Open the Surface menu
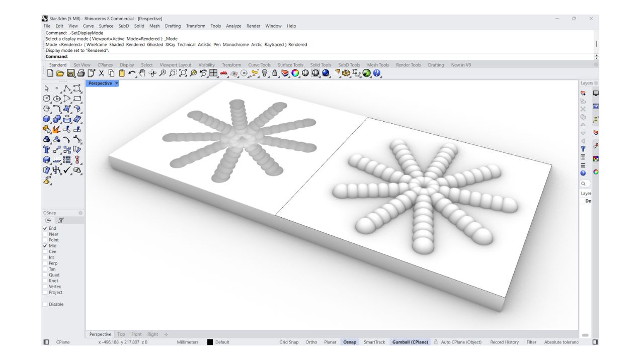The width and height of the screenshot is (644, 362). click(x=106, y=26)
